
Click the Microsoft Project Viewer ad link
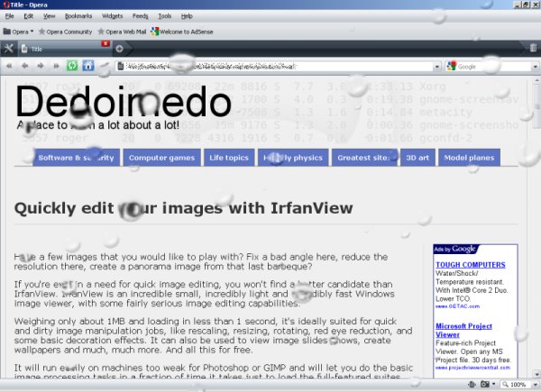pos(463,331)
